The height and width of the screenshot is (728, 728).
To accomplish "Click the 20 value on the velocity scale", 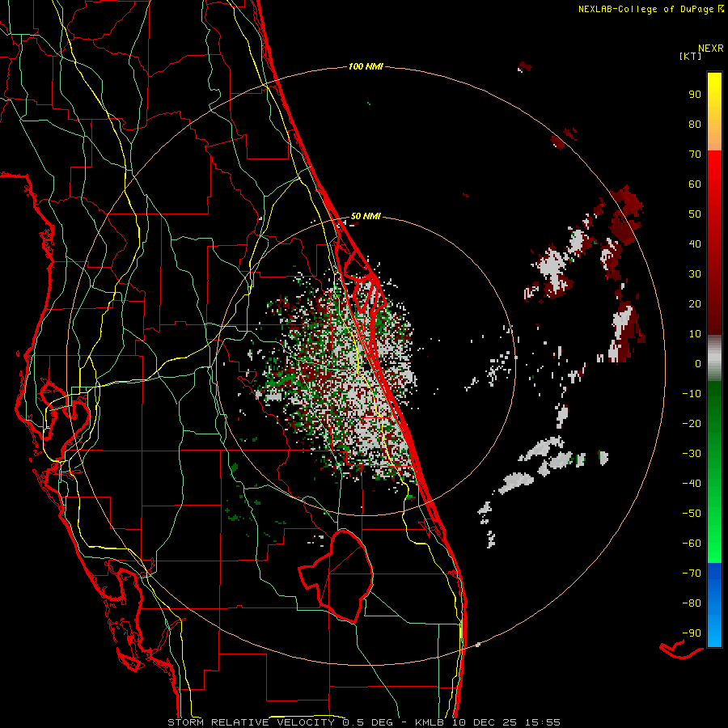I will (695, 303).
